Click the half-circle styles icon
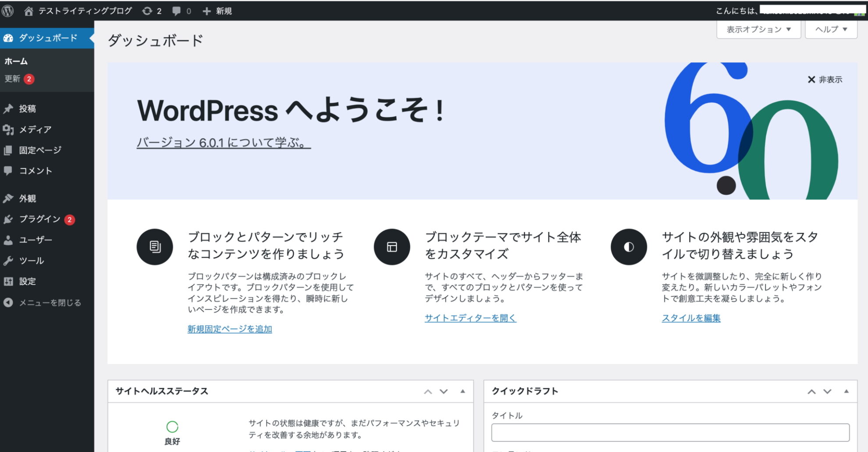This screenshot has height=452, width=868. coord(629,247)
